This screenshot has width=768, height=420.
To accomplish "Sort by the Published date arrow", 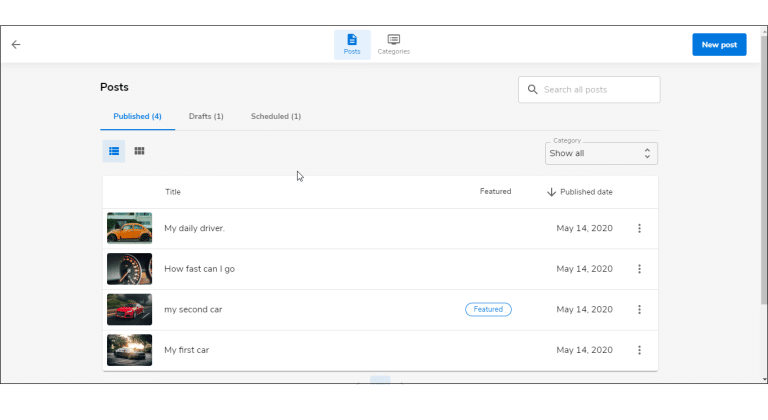I will (552, 192).
